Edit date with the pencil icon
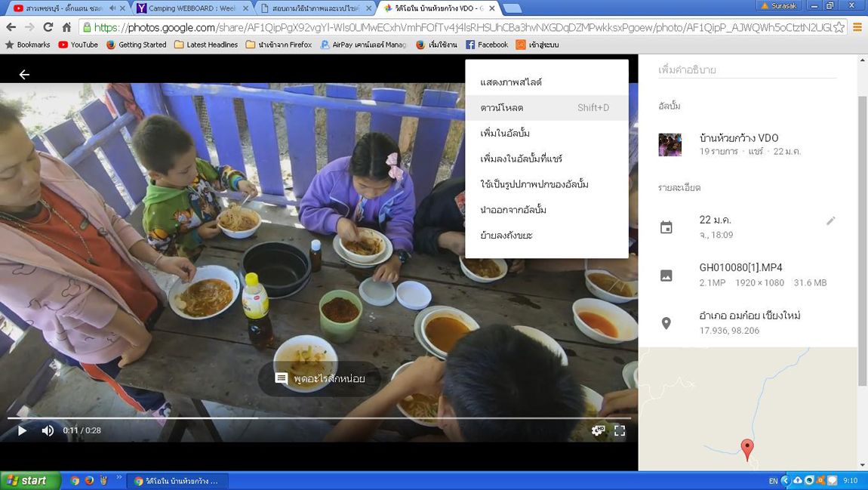Screen dimensions: 868x490 [830, 221]
